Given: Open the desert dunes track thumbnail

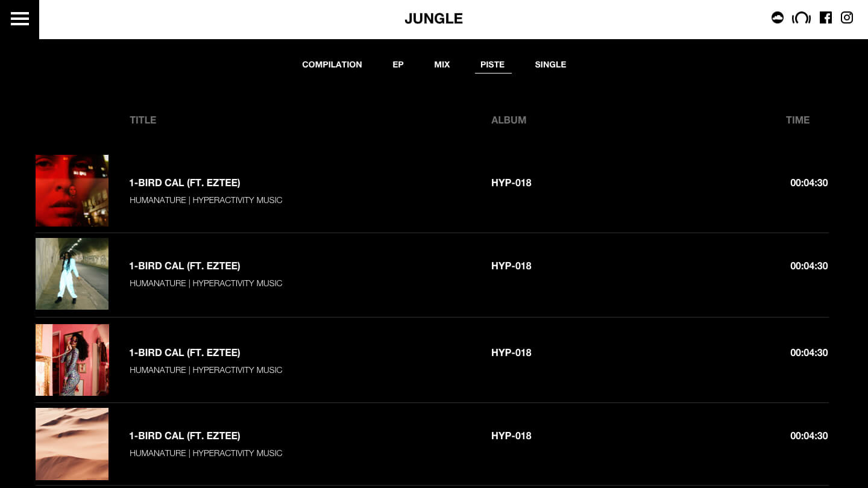Looking at the screenshot, I should 72,443.
